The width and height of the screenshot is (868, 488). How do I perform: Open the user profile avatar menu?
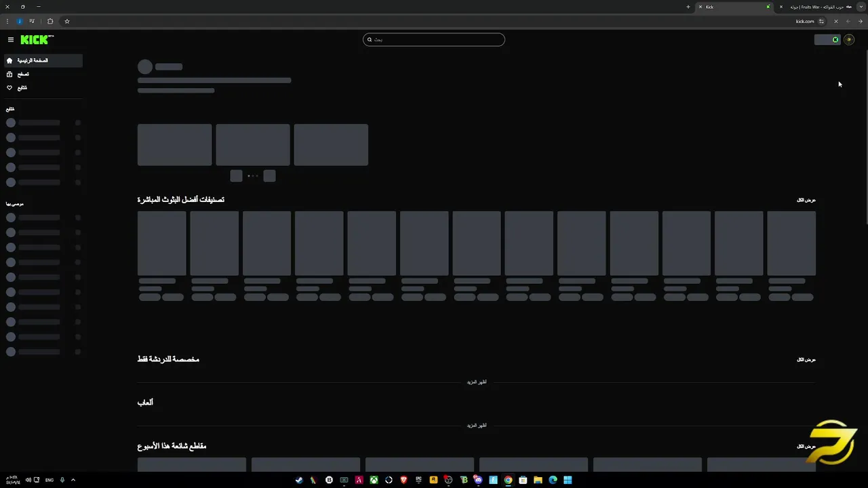pos(849,39)
